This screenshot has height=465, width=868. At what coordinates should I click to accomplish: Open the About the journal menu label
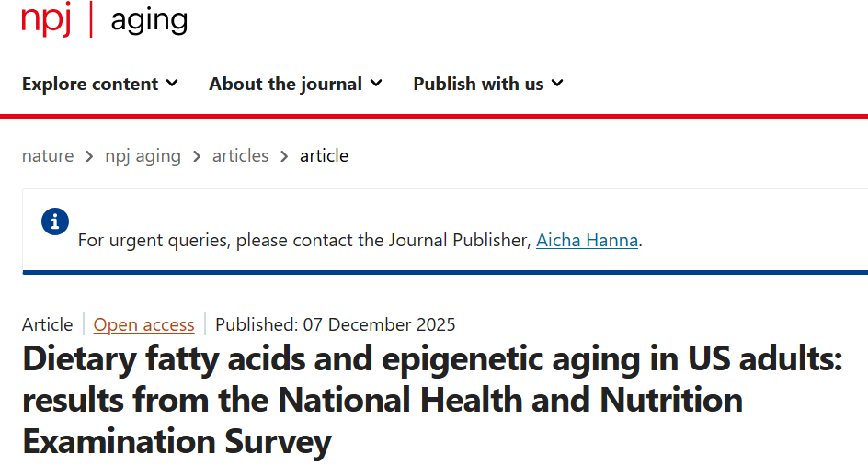(285, 84)
